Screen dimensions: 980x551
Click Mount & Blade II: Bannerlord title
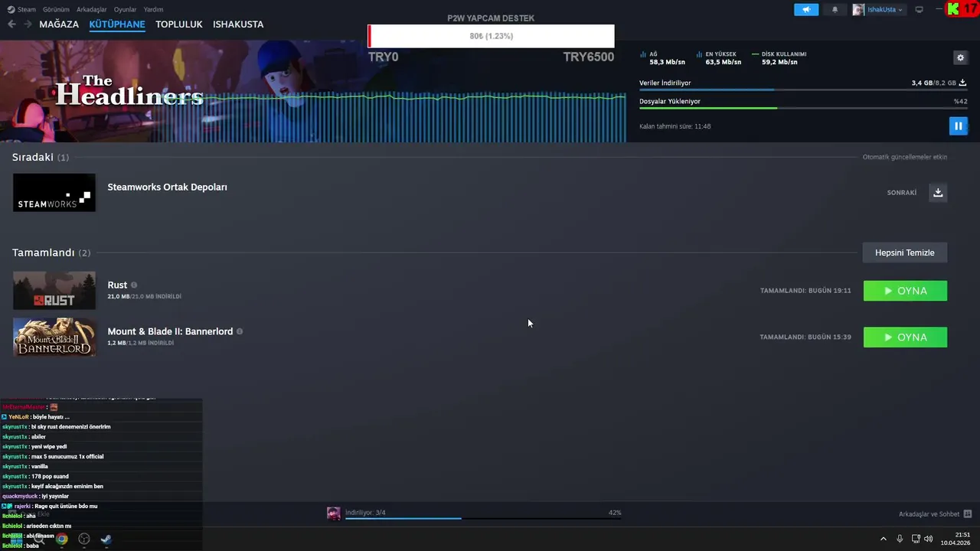pyautogui.click(x=170, y=331)
